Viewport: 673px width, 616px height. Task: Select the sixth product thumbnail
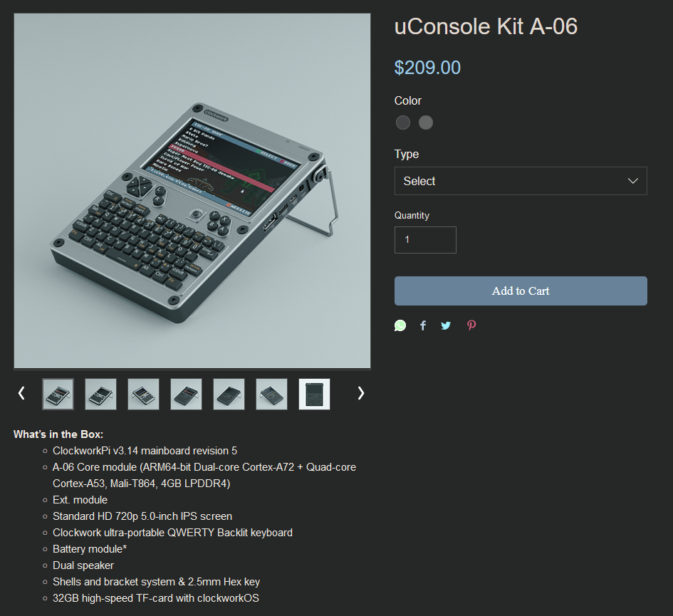[x=271, y=394]
